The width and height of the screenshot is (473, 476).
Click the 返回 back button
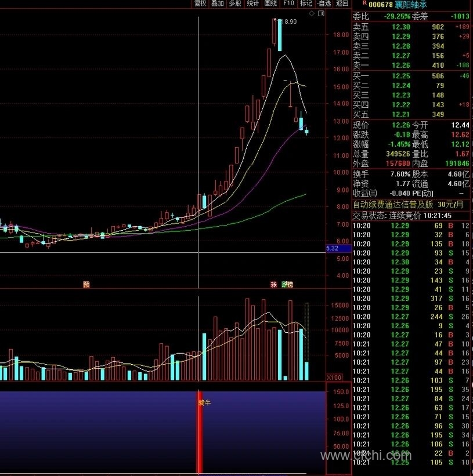pyautogui.click(x=342, y=3)
